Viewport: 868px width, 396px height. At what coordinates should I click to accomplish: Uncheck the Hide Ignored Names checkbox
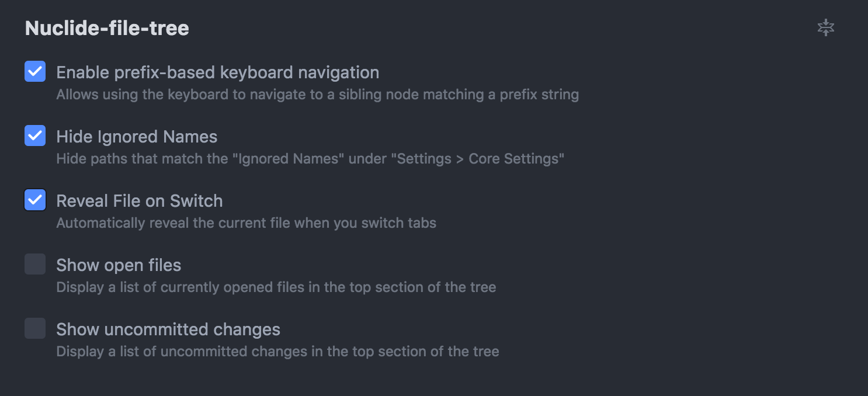[x=35, y=136]
